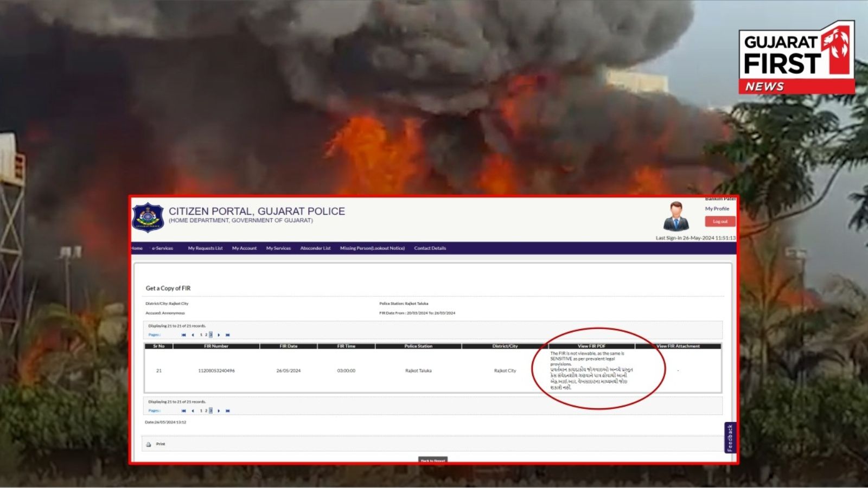Open the Absconder List menu
The width and height of the screenshot is (868, 488).
(x=315, y=248)
